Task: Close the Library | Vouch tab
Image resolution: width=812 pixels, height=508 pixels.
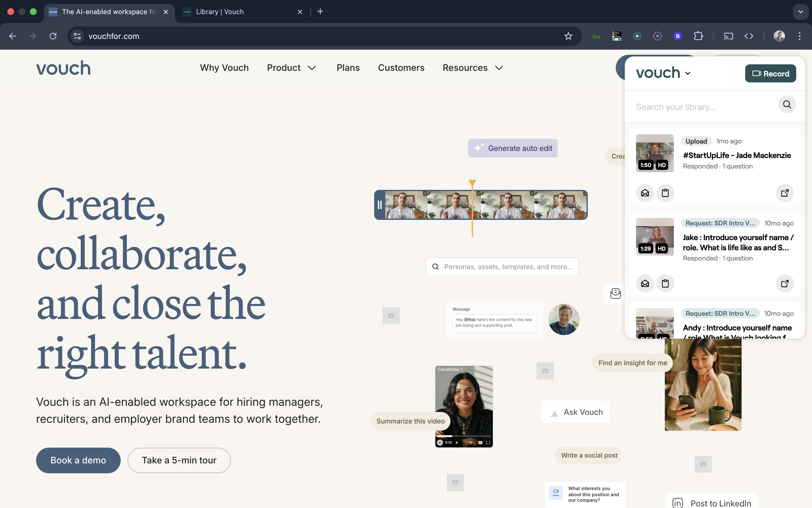Action: point(300,12)
